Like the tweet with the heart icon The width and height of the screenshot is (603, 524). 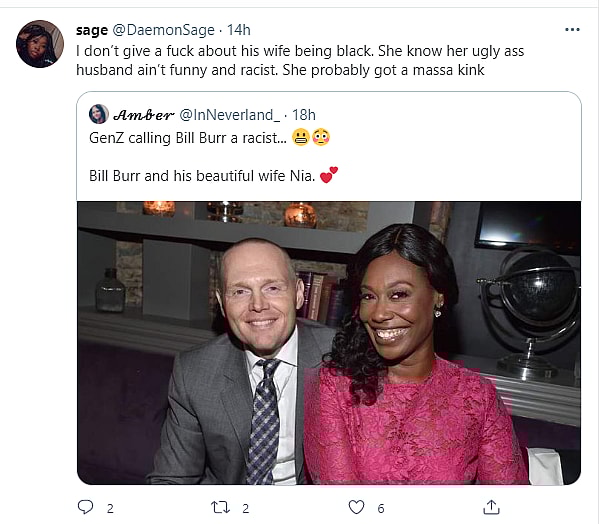(356, 507)
